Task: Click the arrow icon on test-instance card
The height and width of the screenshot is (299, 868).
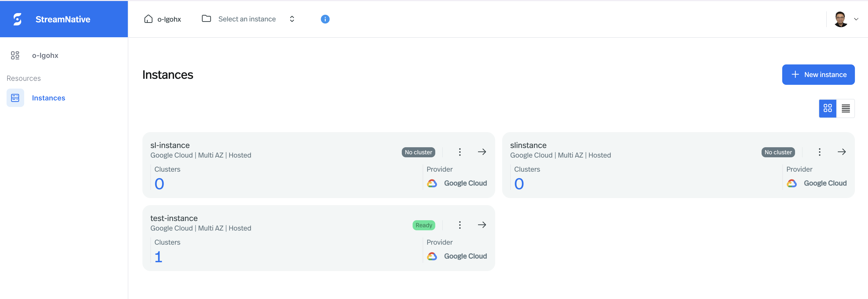Action: (x=482, y=225)
